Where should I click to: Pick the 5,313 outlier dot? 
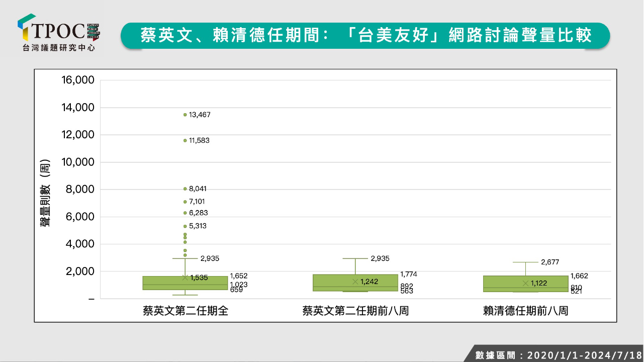pyautogui.click(x=185, y=226)
